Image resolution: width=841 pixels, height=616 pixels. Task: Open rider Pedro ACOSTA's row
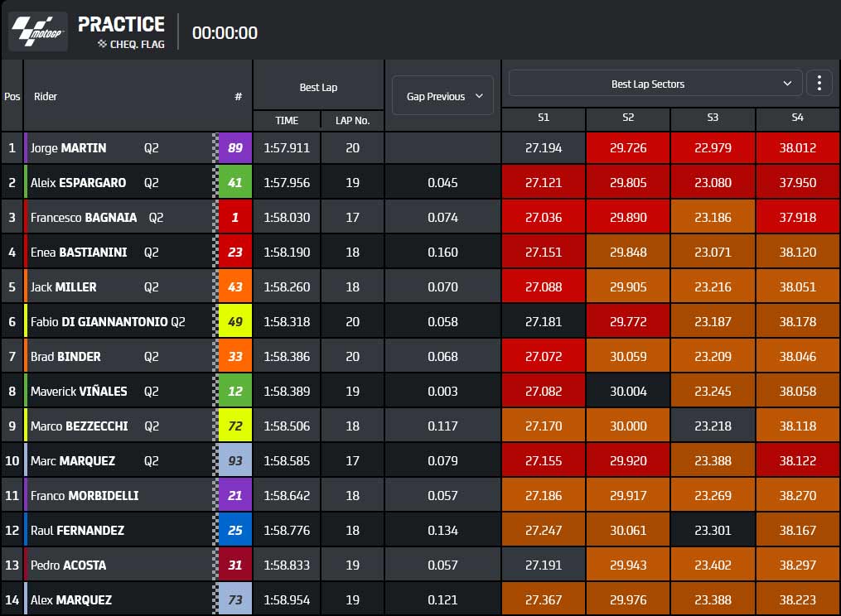tap(421, 565)
